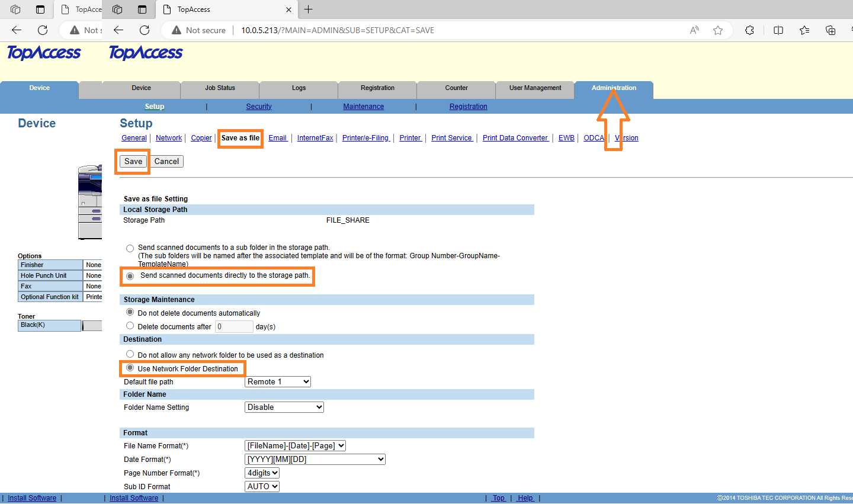
Task: Open the new tab plus button
Action: [x=308, y=9]
